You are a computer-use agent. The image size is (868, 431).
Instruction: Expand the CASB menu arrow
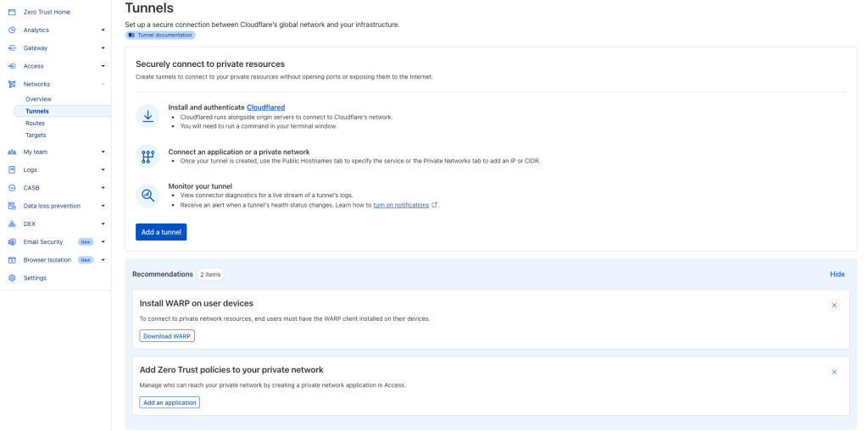(x=103, y=188)
